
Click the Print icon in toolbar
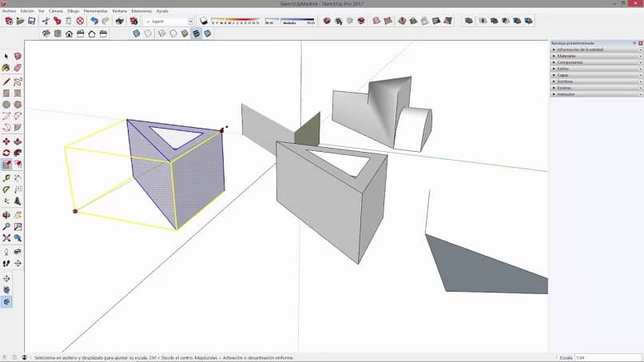[x=119, y=21]
